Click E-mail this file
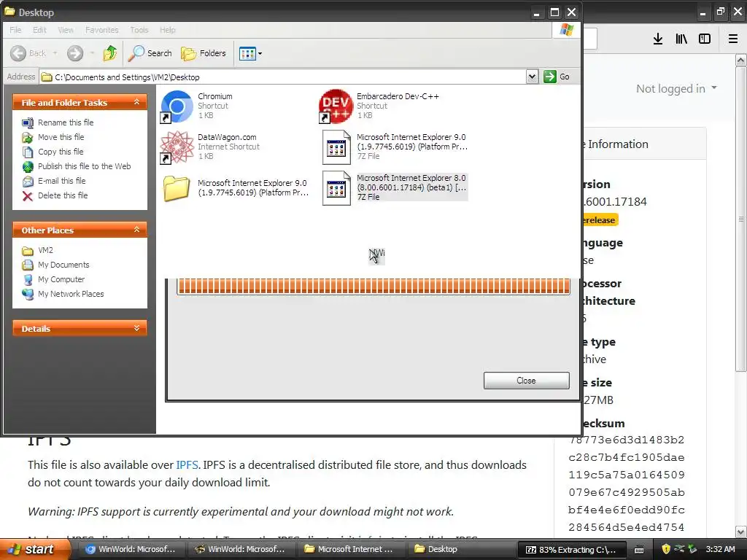The width and height of the screenshot is (747, 560). point(62,181)
